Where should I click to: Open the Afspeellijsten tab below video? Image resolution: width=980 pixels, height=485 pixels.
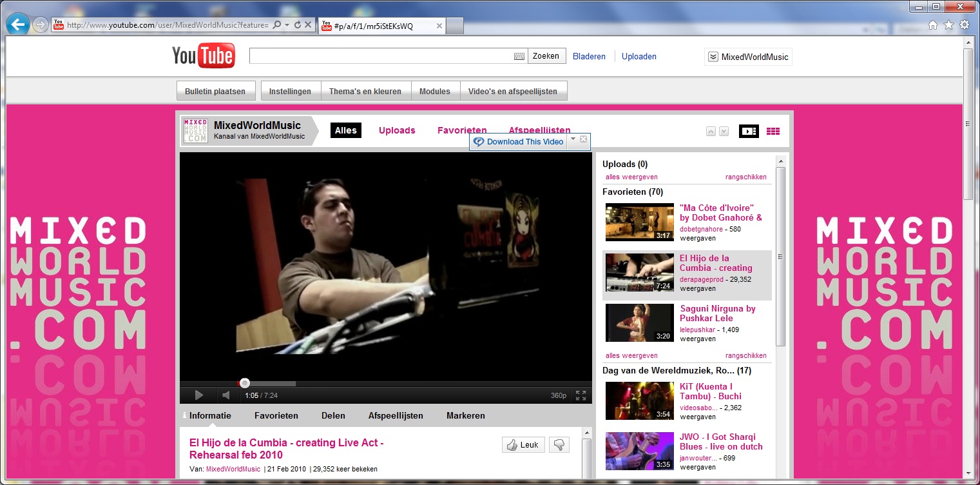[396, 415]
